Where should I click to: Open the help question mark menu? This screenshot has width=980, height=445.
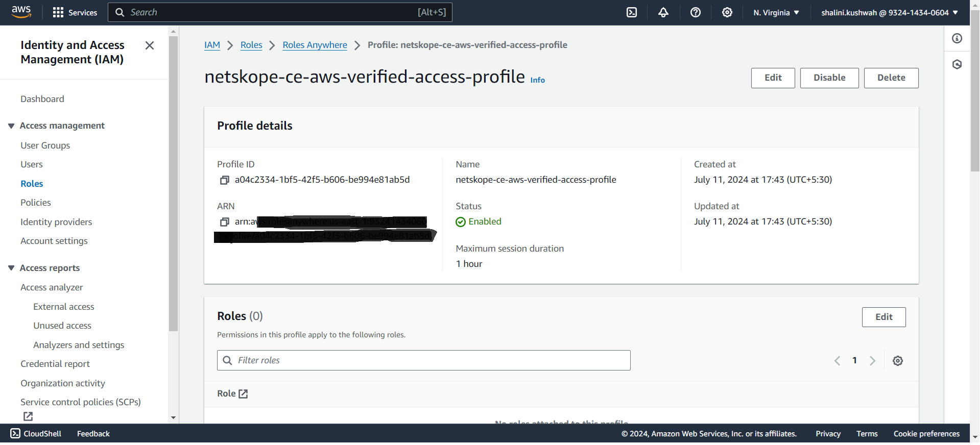pyautogui.click(x=696, y=12)
